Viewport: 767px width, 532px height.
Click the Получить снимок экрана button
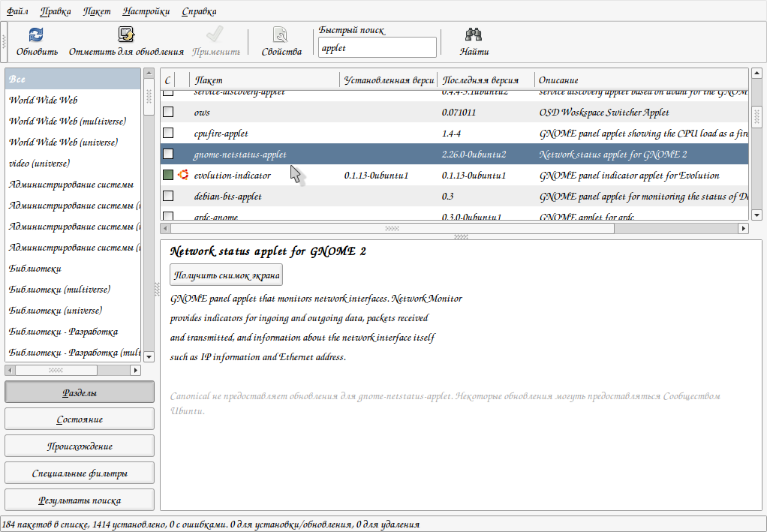click(x=227, y=275)
